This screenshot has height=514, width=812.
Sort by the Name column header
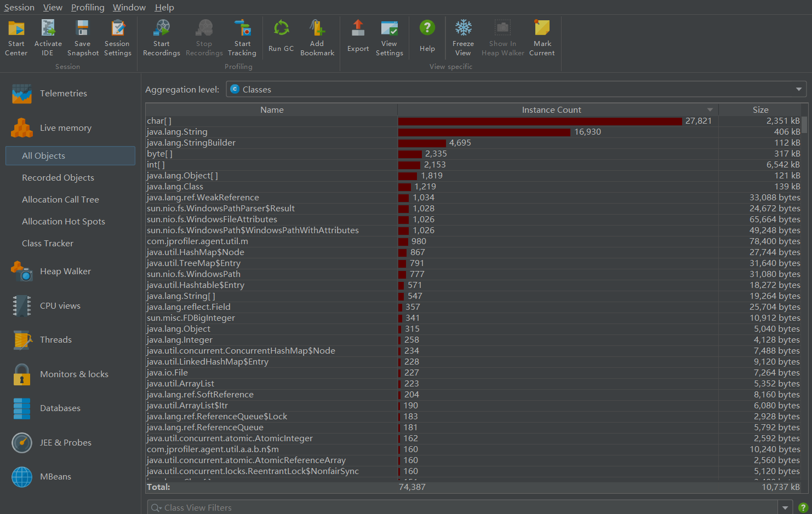click(272, 109)
